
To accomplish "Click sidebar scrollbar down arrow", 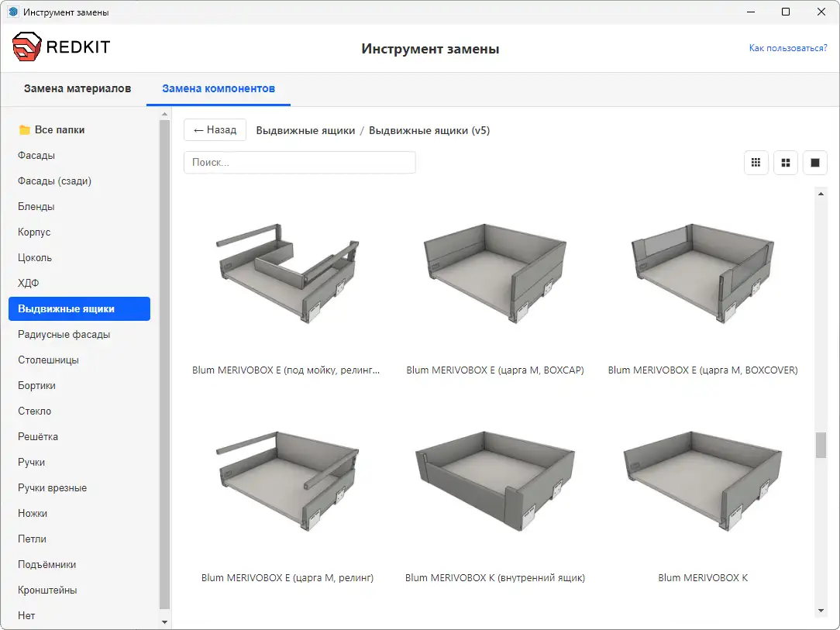I will point(164,622).
